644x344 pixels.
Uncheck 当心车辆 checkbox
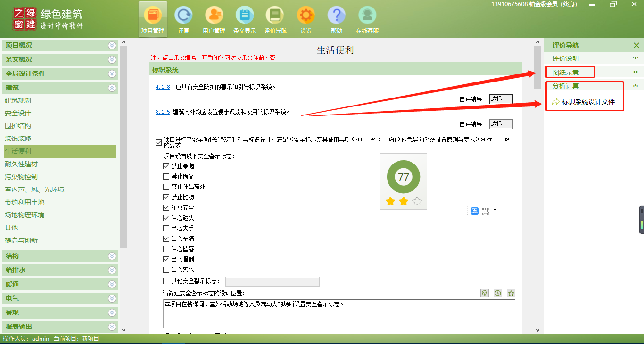click(x=166, y=238)
